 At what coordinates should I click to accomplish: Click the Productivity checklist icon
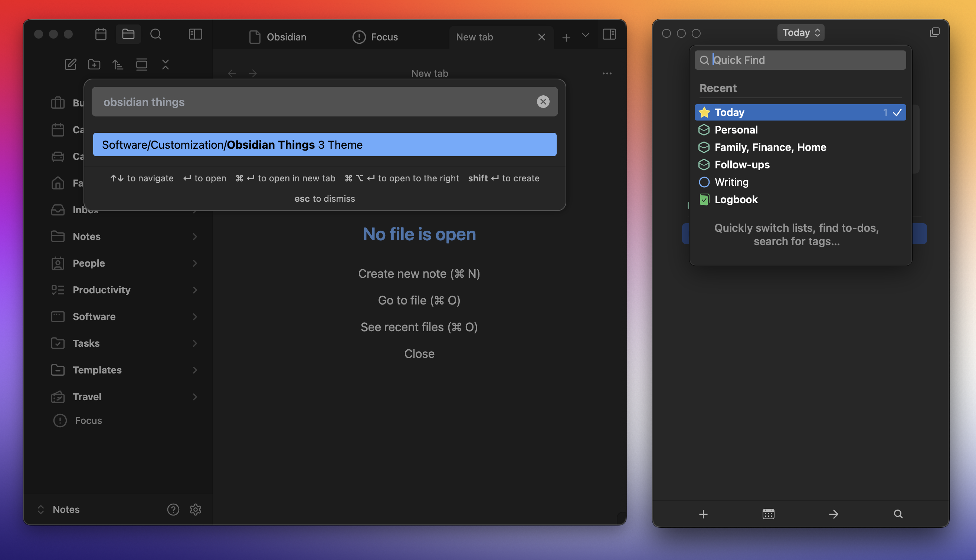(58, 290)
